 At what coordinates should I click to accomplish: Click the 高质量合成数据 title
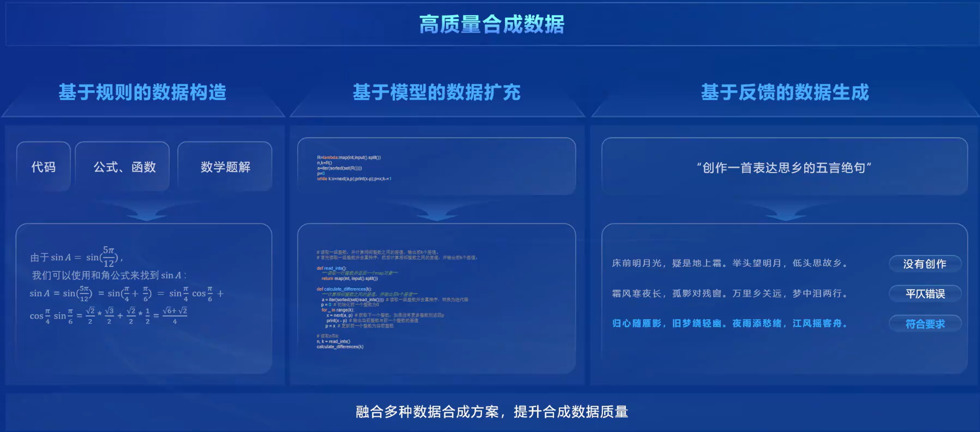[492, 24]
